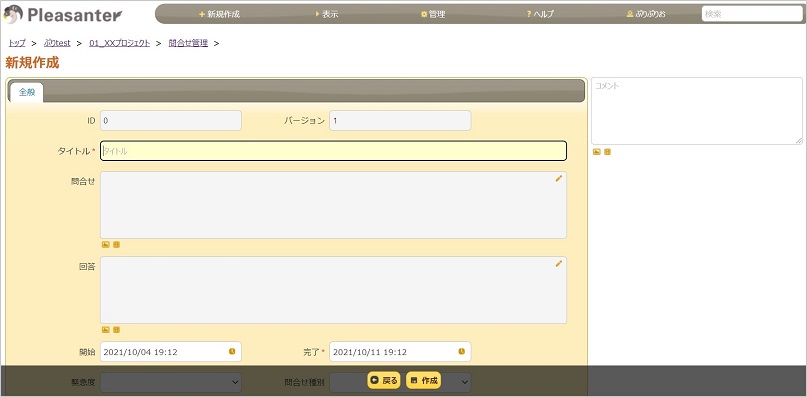The height and width of the screenshot is (397, 807).
Task: Click the pencil edit icon in 問合せ
Action: (558, 179)
